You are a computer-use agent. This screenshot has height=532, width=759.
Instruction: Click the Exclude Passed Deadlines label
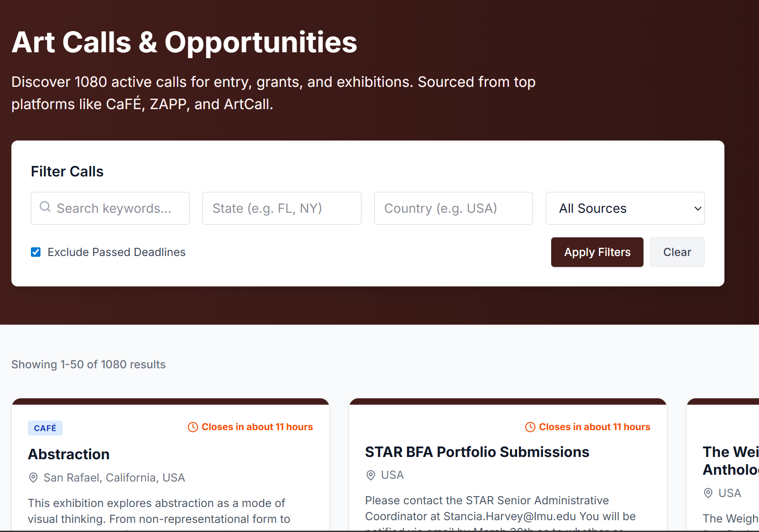pyautogui.click(x=116, y=252)
